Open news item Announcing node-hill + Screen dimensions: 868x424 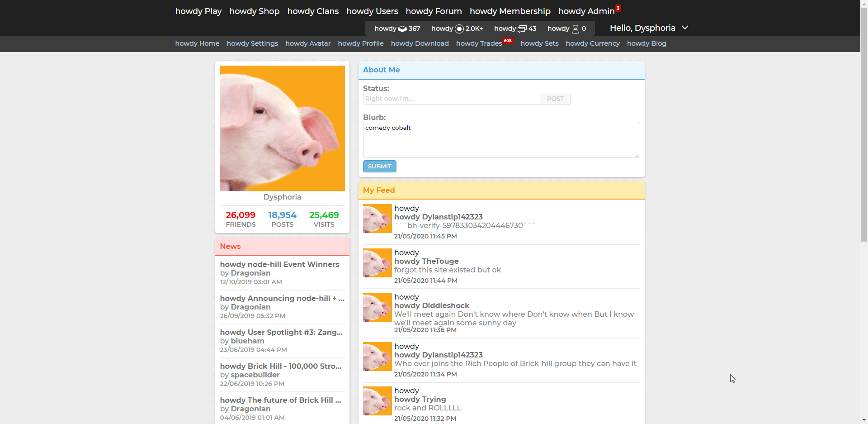coord(282,298)
